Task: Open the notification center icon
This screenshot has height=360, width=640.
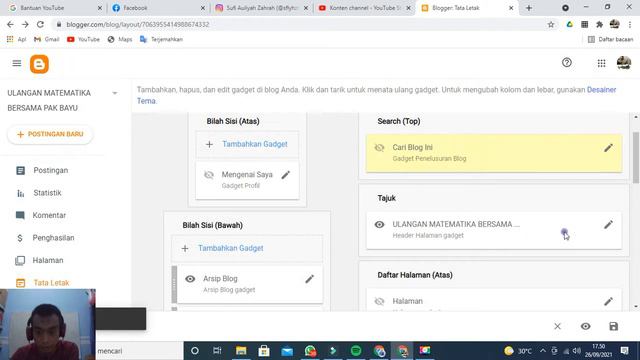Action: pos(624,351)
